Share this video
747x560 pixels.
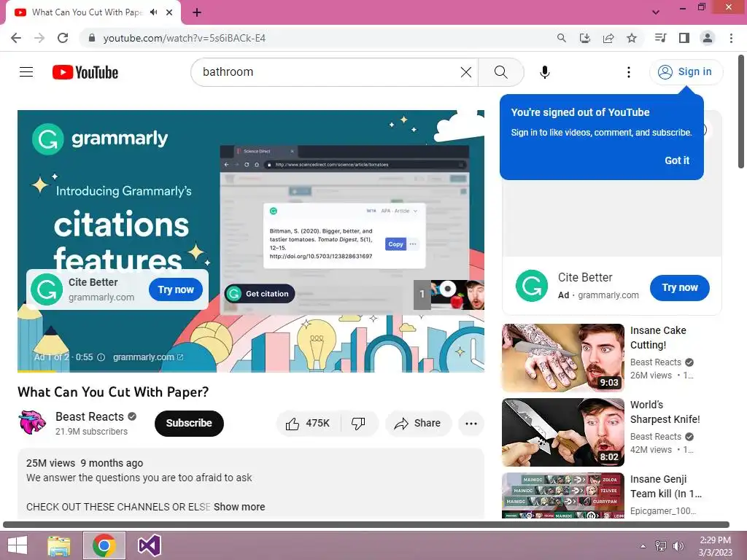(x=418, y=423)
